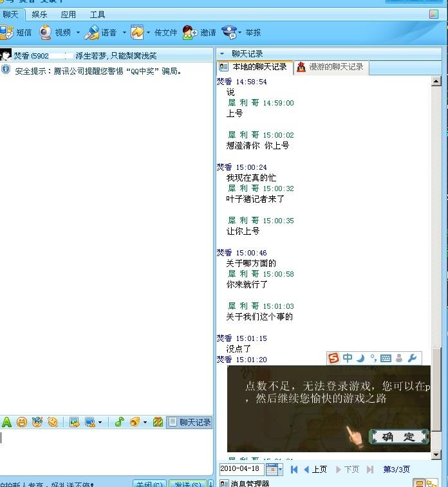Click the music note icon

(x=119, y=422)
